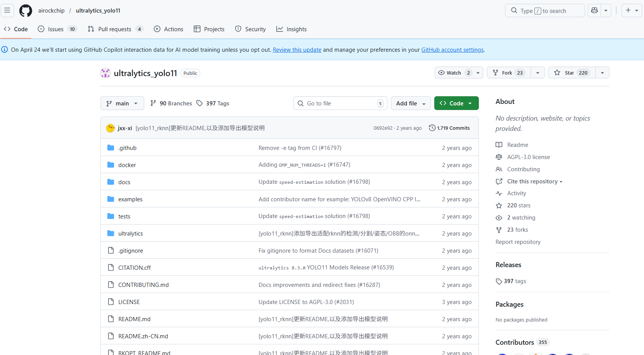The image size is (644, 355).
Task: Open 'GitHub account settings' link
Action: 453,50
